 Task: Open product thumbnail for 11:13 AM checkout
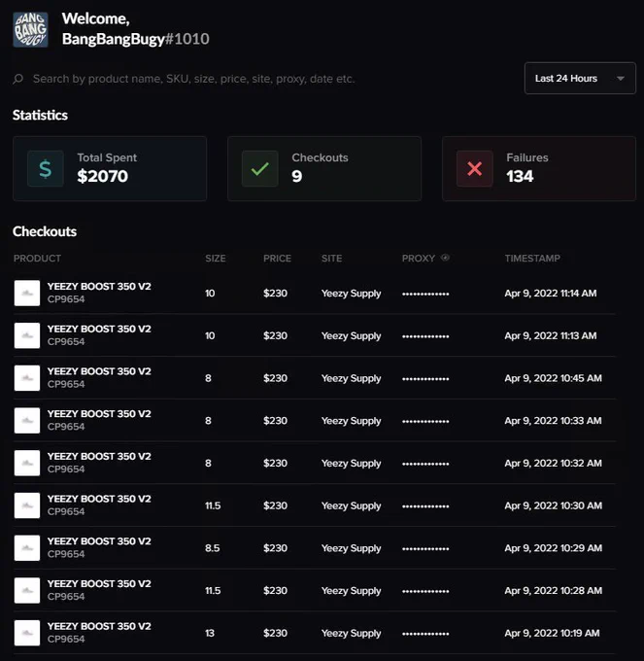pyautogui.click(x=27, y=335)
